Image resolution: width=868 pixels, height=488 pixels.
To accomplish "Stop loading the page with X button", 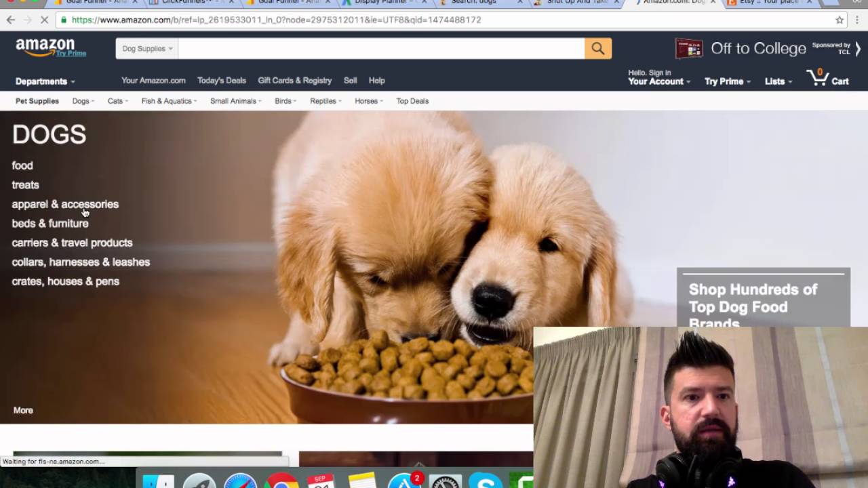I will [44, 20].
